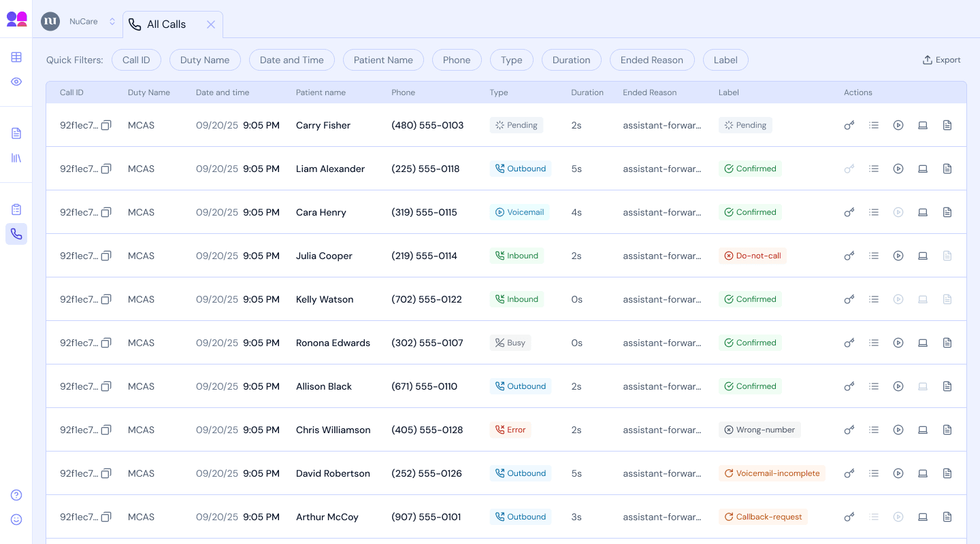Screen dimensions: 980x544
Task: Click the laptop icon on Ronona Edwards' row
Action: point(923,343)
